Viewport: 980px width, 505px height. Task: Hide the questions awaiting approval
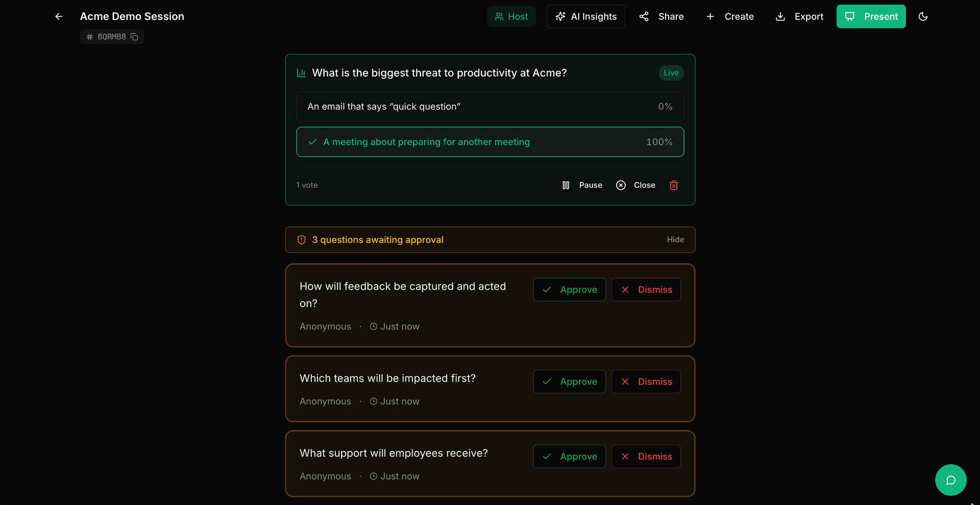675,240
